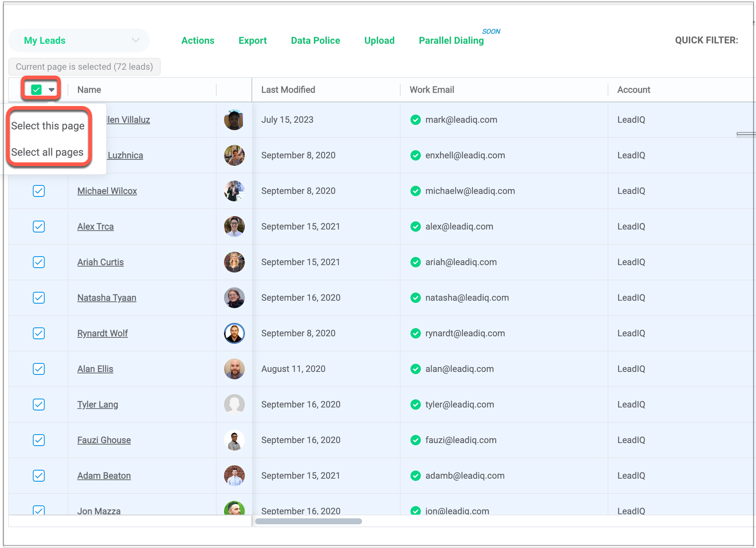The height and width of the screenshot is (548, 756).
Task: Click Michael Wilcox's avatar picture
Action: click(x=234, y=191)
